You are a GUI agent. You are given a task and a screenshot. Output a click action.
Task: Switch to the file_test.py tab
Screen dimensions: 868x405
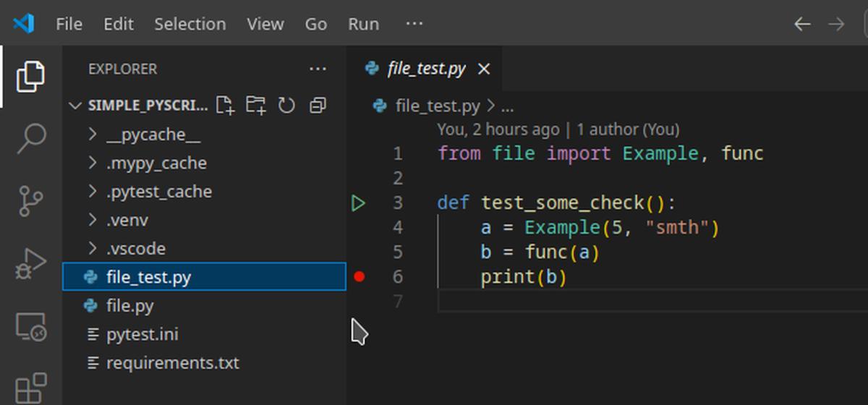tap(424, 69)
